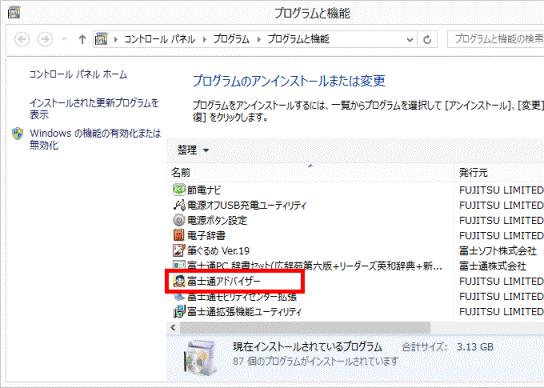Sort by the 発行元 column header

click(x=473, y=172)
